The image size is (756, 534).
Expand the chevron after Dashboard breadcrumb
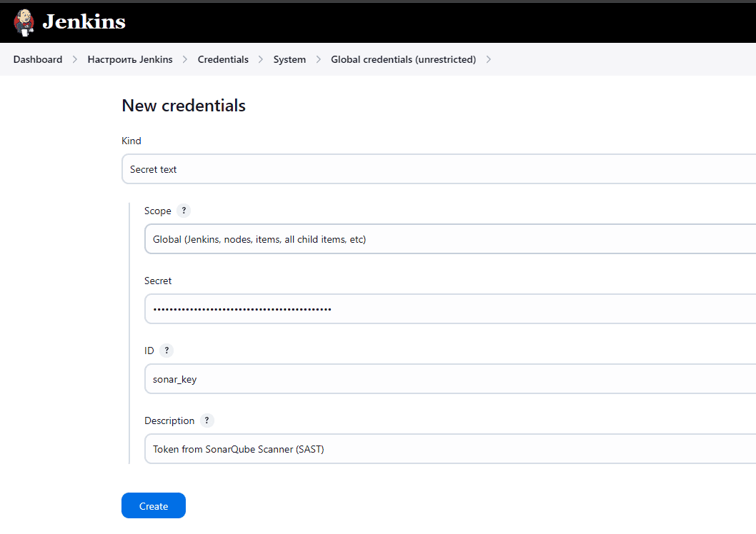pyautogui.click(x=75, y=60)
